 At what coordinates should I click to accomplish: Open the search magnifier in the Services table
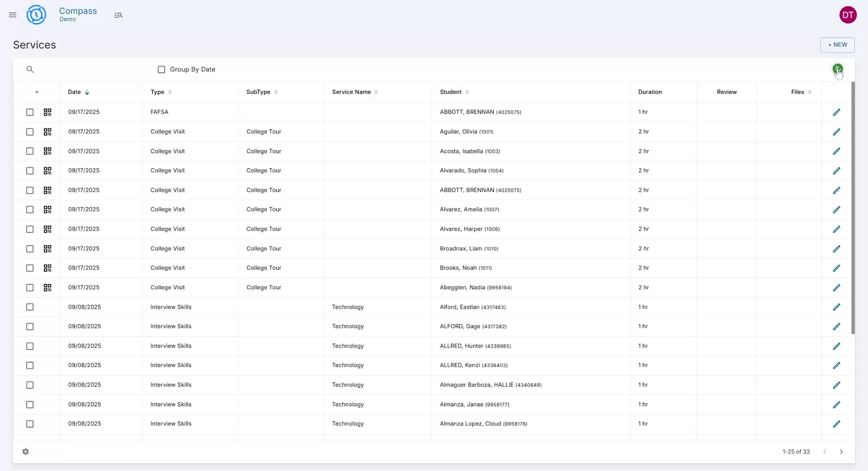(x=30, y=69)
